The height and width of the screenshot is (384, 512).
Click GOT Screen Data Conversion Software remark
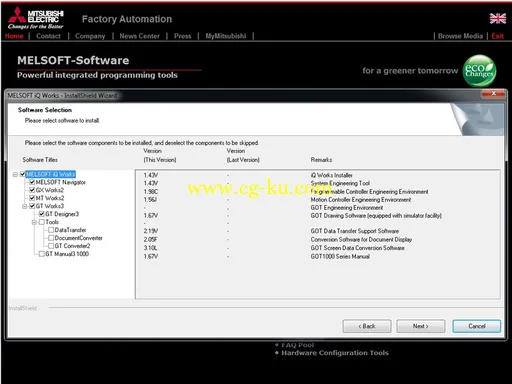pyautogui.click(x=358, y=248)
